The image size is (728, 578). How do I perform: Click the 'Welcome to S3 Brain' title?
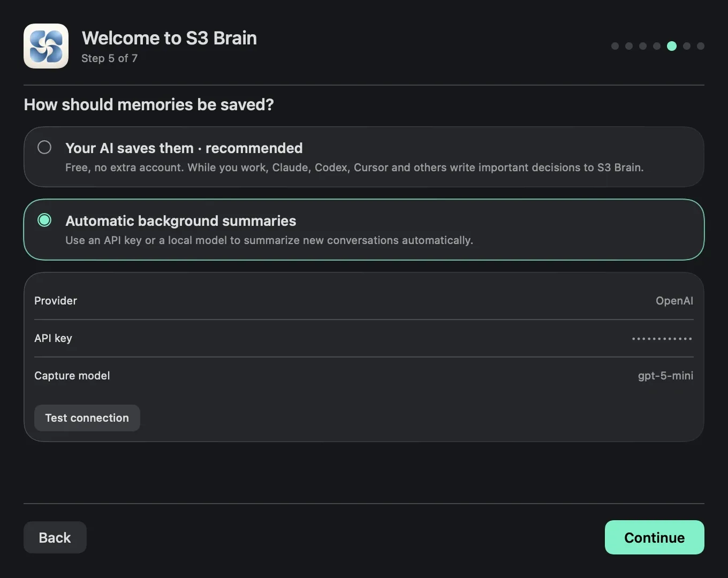click(169, 38)
